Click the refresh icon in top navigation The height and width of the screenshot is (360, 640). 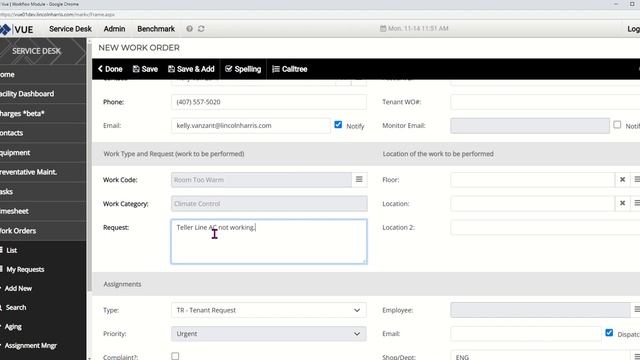point(201,29)
